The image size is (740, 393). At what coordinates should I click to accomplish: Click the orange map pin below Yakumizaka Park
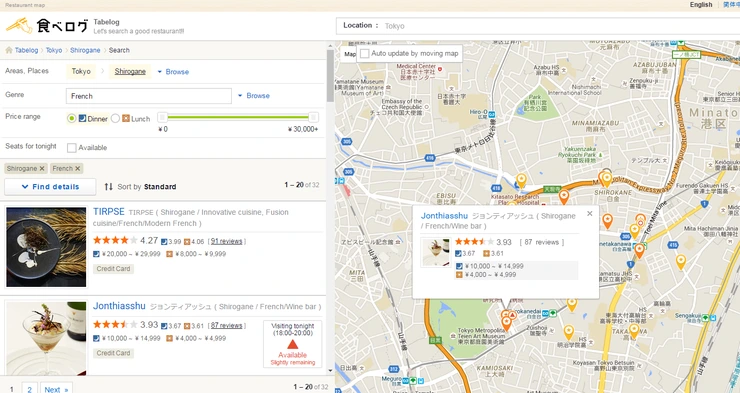pyautogui.click(x=563, y=197)
